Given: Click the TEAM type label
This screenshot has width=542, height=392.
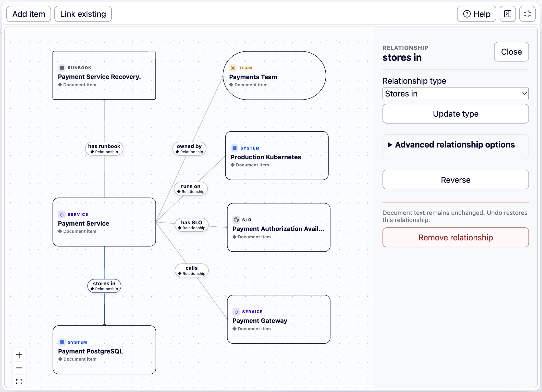Looking at the screenshot, I should pos(245,68).
